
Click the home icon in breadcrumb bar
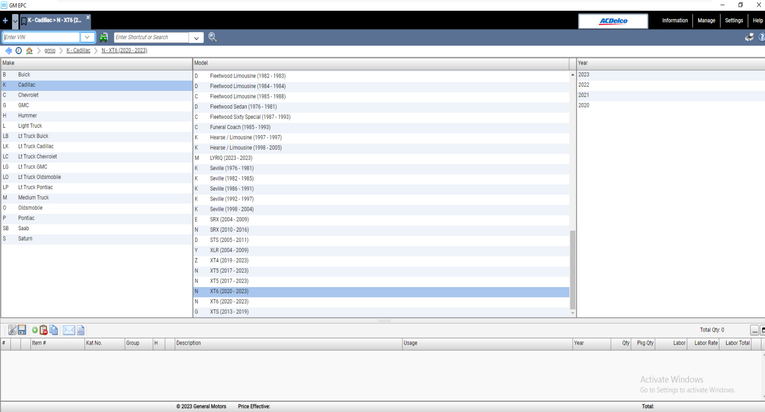point(29,50)
